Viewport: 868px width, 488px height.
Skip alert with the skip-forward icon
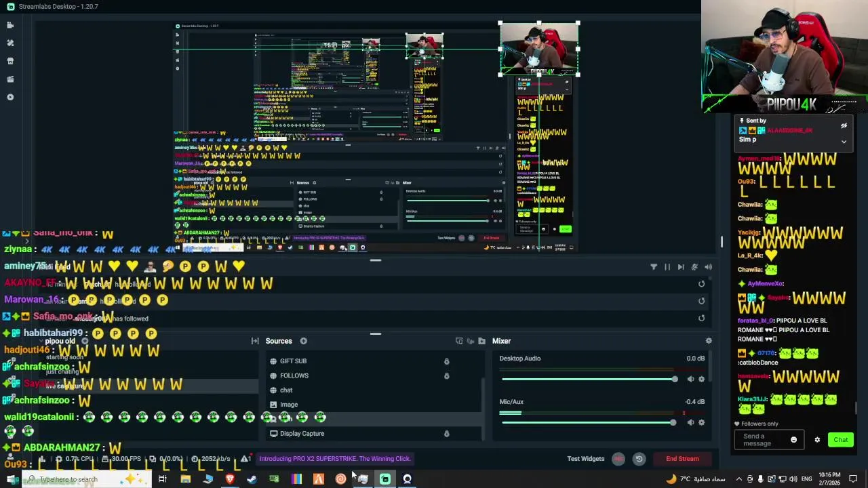(x=681, y=267)
